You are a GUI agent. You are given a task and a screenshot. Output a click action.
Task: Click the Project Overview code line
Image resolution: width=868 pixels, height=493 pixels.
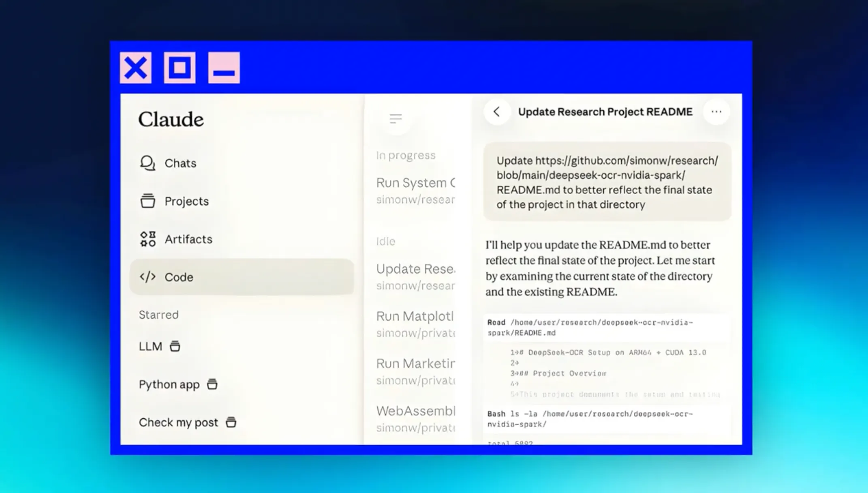tap(558, 373)
